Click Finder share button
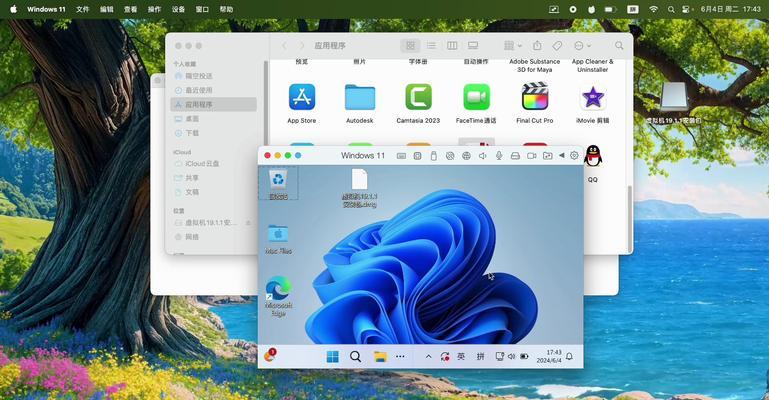 point(537,46)
